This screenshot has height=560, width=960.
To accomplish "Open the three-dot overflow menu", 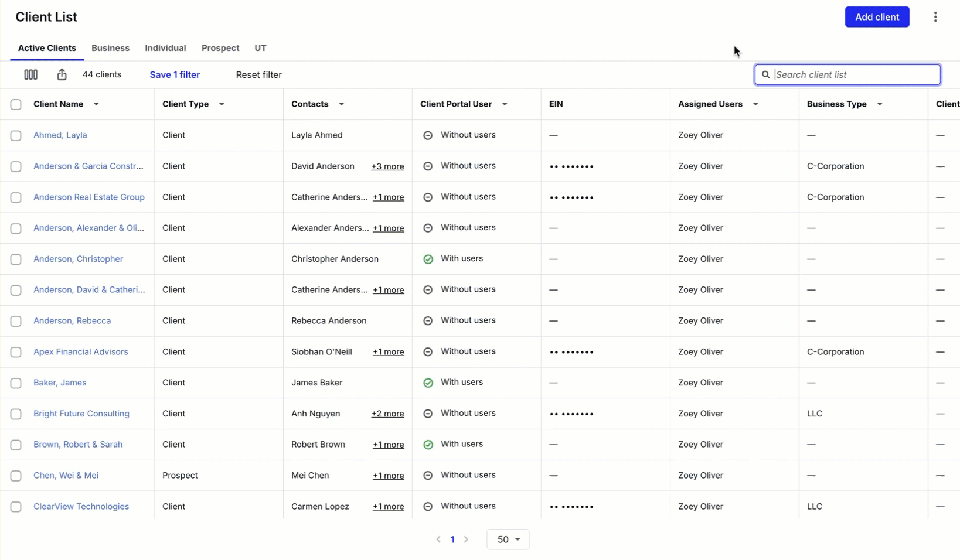I will coord(935,17).
